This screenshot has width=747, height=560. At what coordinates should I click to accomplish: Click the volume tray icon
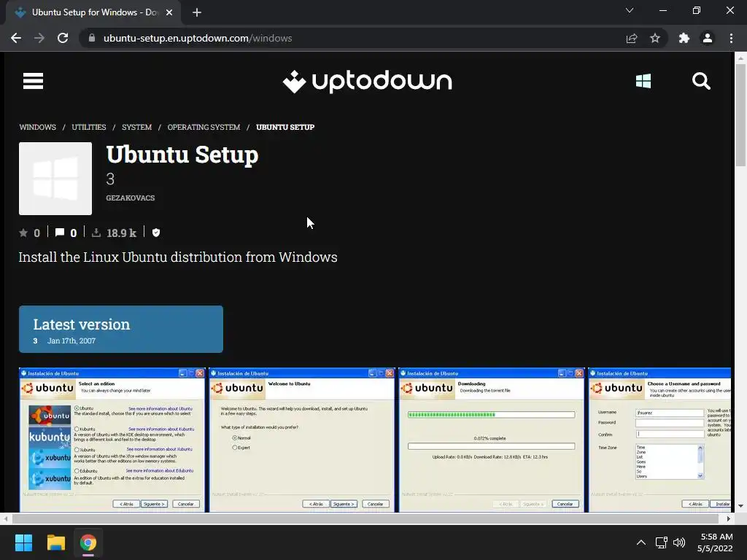679,542
